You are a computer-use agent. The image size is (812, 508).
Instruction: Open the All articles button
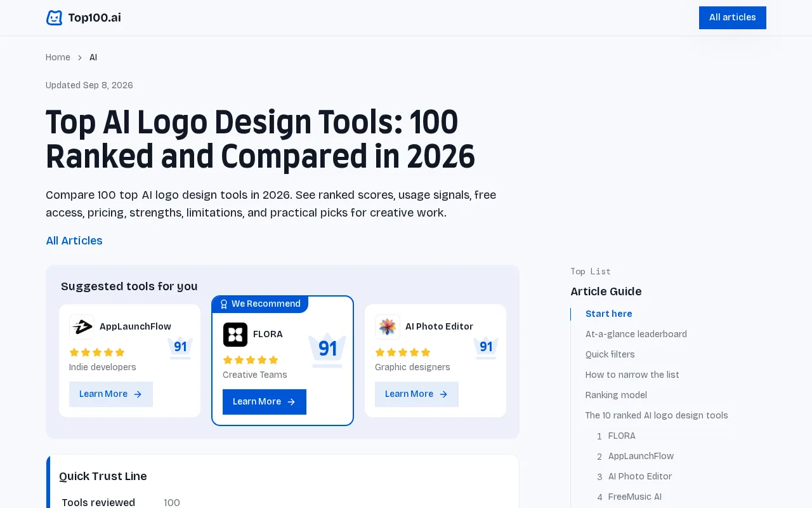click(733, 18)
